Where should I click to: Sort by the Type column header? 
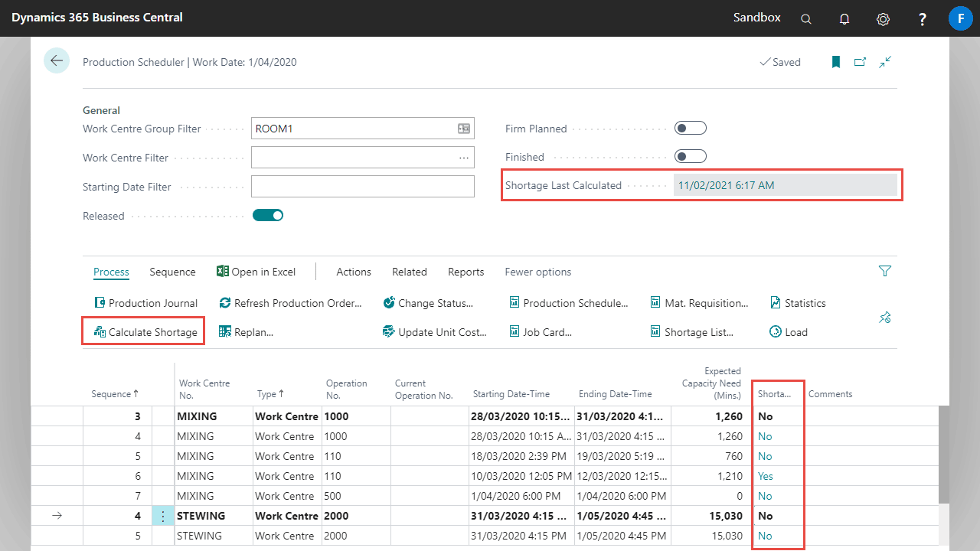(271, 394)
